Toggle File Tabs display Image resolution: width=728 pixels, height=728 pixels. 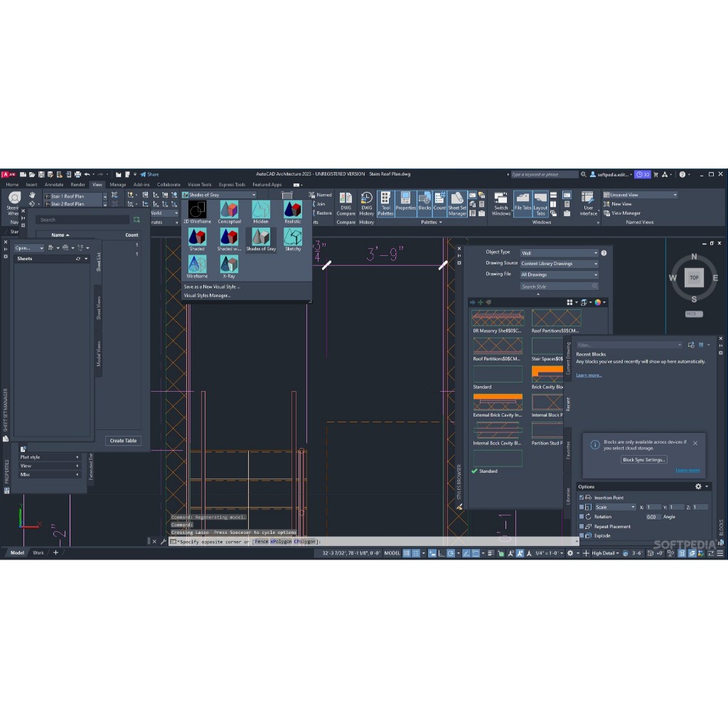523,204
